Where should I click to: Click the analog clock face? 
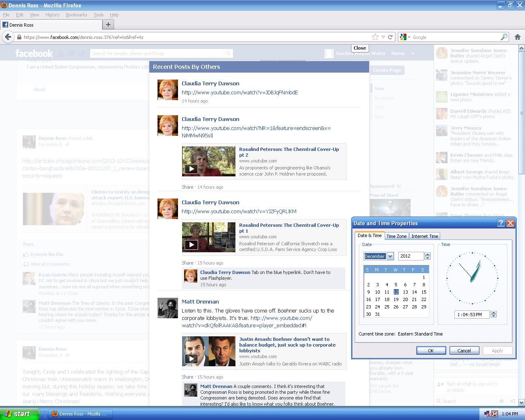(x=472, y=278)
